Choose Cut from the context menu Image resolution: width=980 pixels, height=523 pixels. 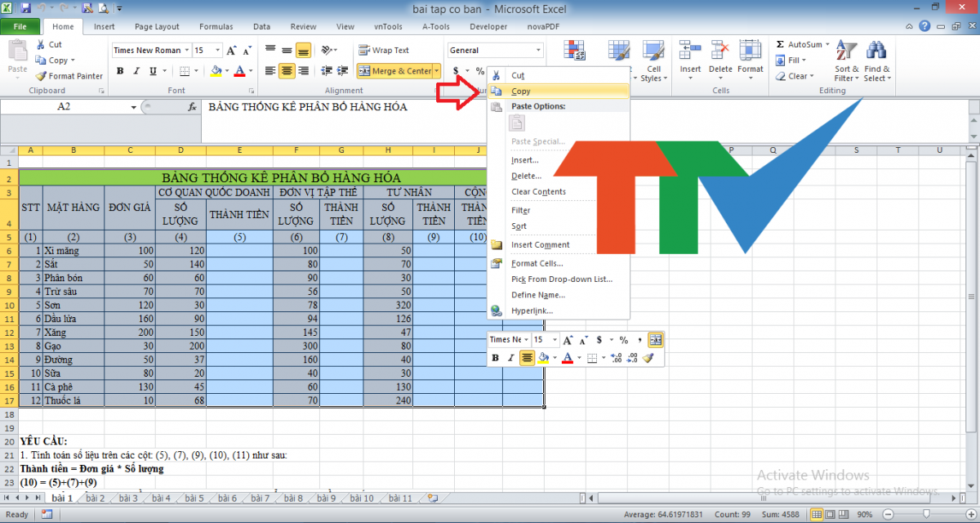click(x=559, y=75)
